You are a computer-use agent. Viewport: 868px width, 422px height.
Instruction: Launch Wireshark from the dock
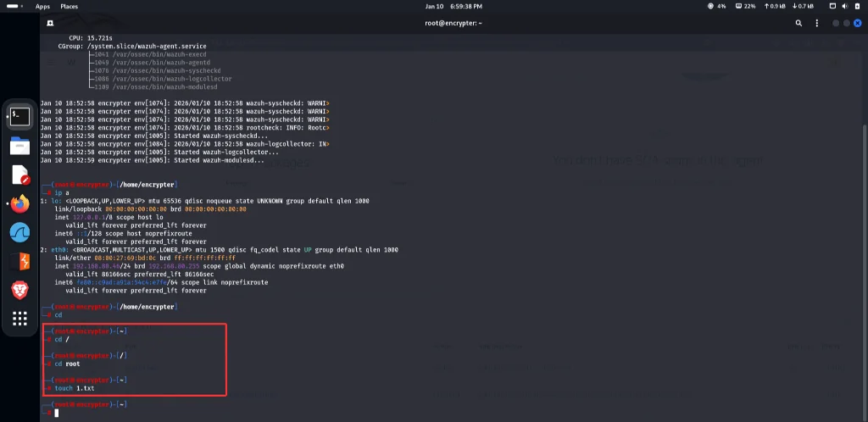pyautogui.click(x=20, y=232)
